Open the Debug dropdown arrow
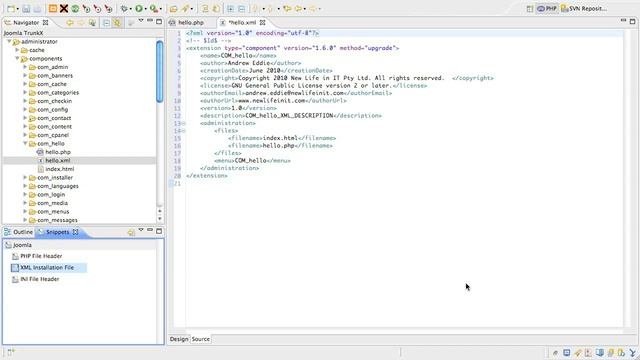The width and height of the screenshot is (640, 360). pos(131,9)
